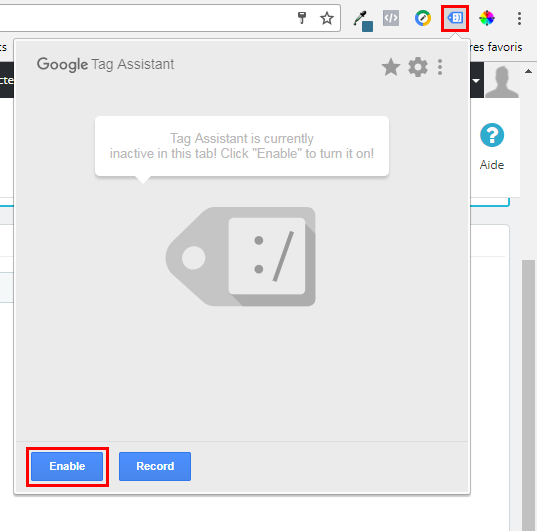Click the vertical scrollbar thumb
This screenshot has width=539, height=531.
pos(528,395)
